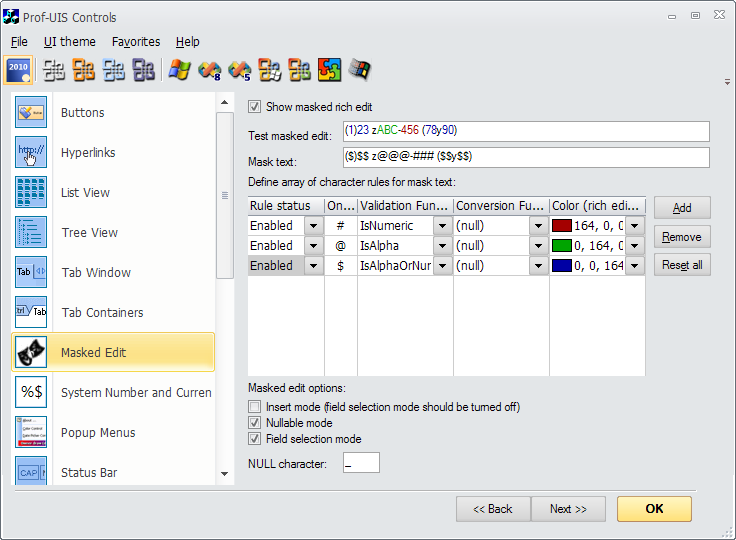Viewport: 736px width, 540px height.
Task: Click the dark red color swatch
Action: point(561,226)
